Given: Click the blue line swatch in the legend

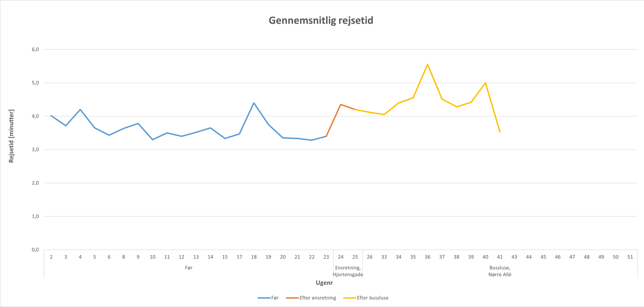Looking at the screenshot, I should pyautogui.click(x=264, y=298).
